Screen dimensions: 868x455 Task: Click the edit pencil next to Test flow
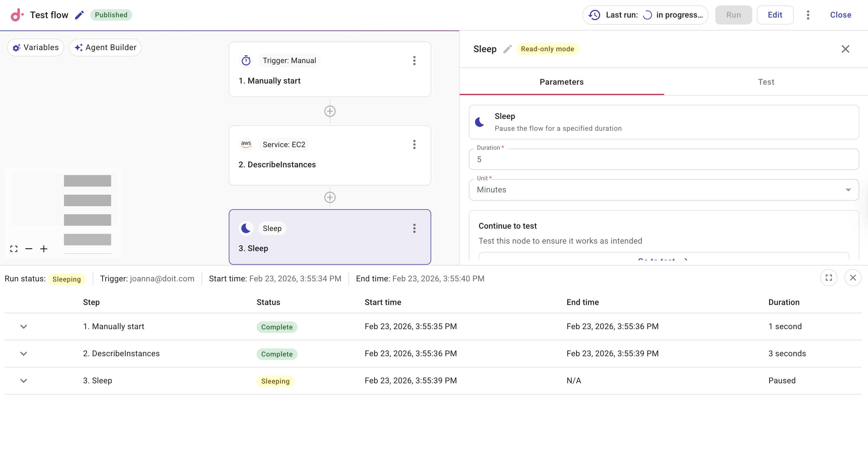pyautogui.click(x=79, y=15)
